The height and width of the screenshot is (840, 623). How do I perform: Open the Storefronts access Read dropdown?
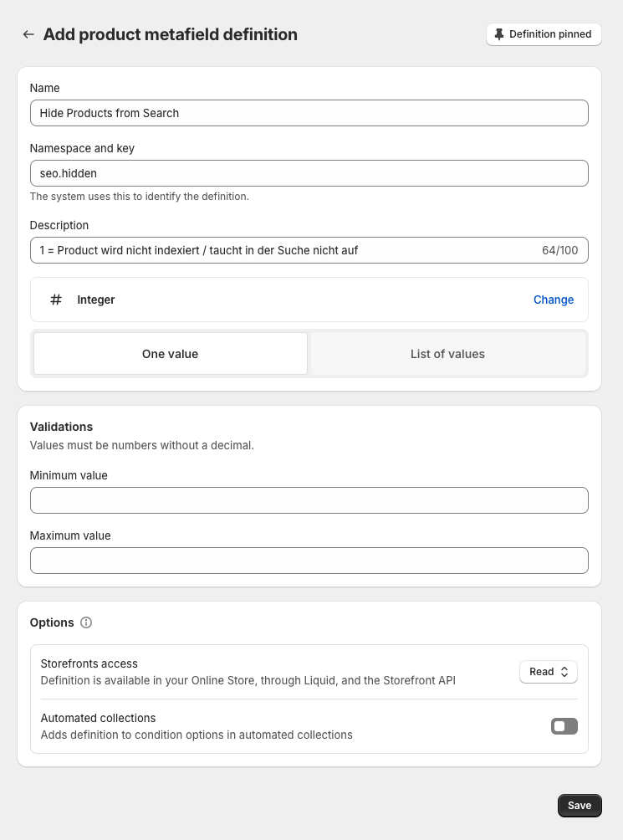point(549,672)
